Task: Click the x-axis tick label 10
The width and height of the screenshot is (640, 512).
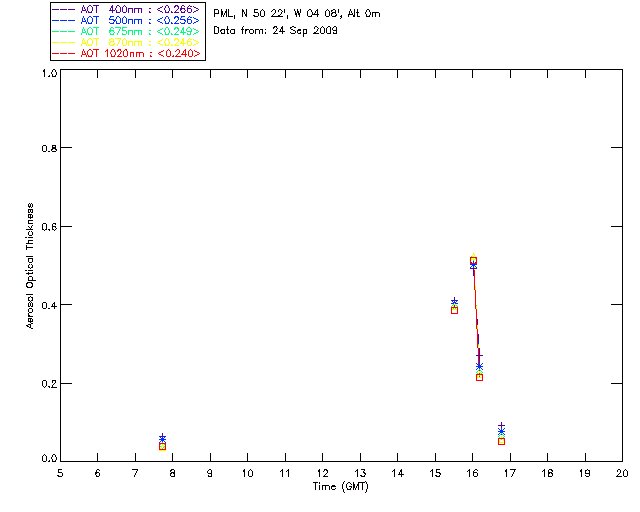Action: click(247, 473)
